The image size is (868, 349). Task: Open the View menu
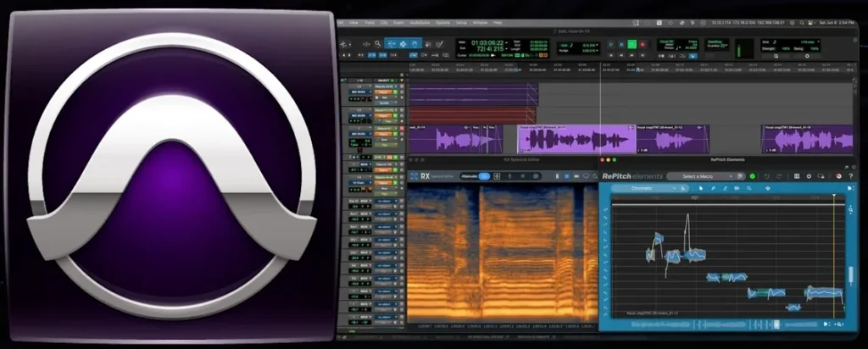click(353, 23)
